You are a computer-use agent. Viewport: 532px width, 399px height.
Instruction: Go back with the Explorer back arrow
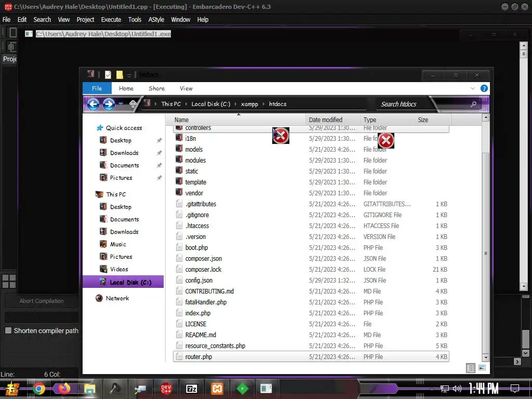(93, 104)
